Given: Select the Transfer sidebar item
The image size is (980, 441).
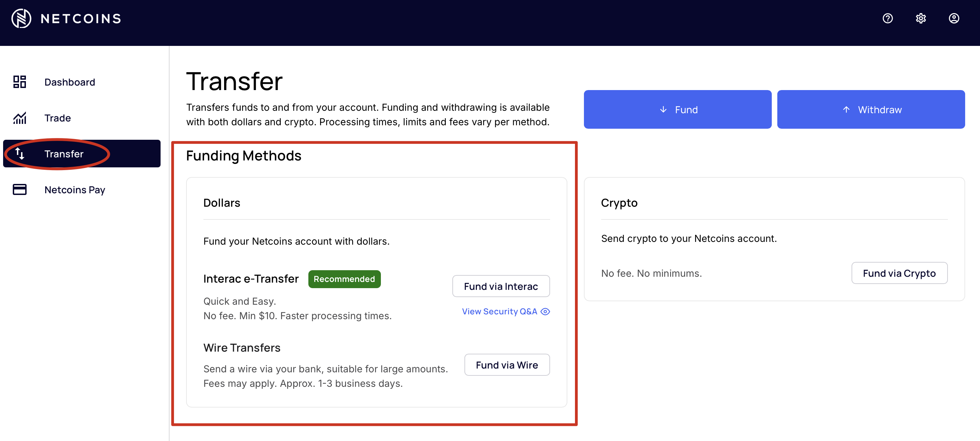Looking at the screenshot, I should click(x=82, y=154).
